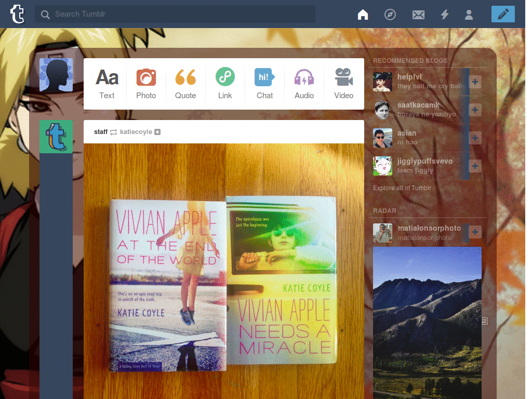Screen dimensions: 532x399
Task: Create a new Text post
Action: (107, 84)
